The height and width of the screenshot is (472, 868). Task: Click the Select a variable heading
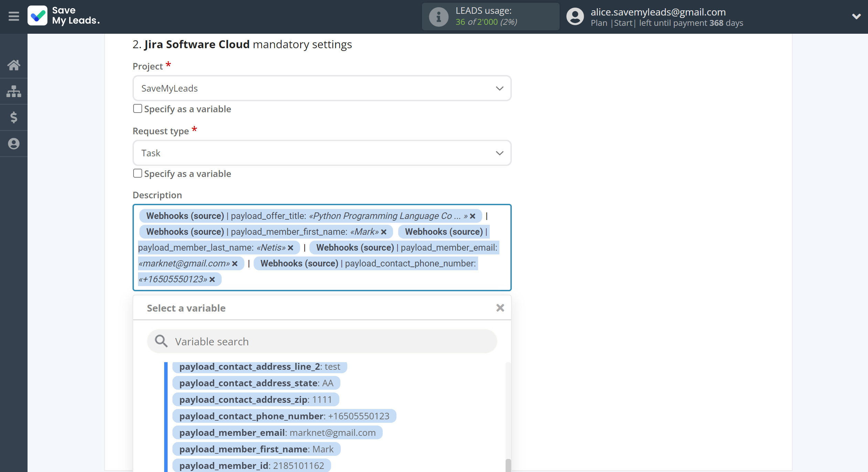click(186, 308)
